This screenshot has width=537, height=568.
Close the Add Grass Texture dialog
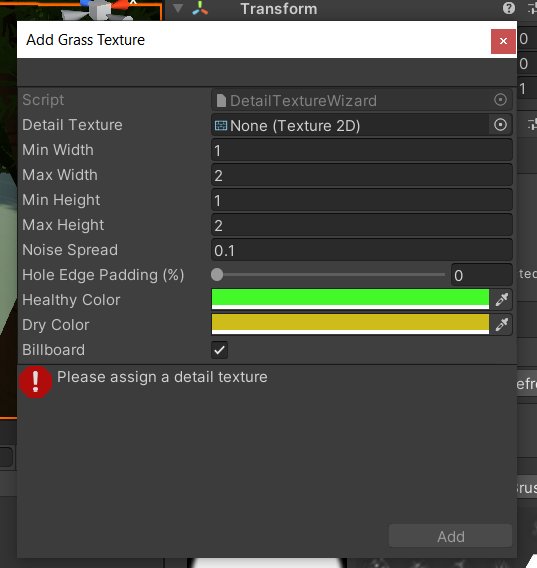tap(503, 41)
